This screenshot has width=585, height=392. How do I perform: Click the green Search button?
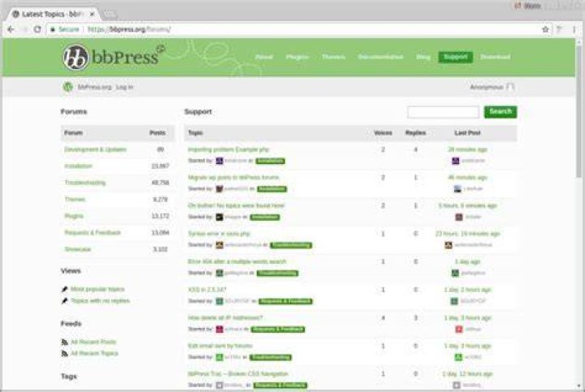point(500,112)
